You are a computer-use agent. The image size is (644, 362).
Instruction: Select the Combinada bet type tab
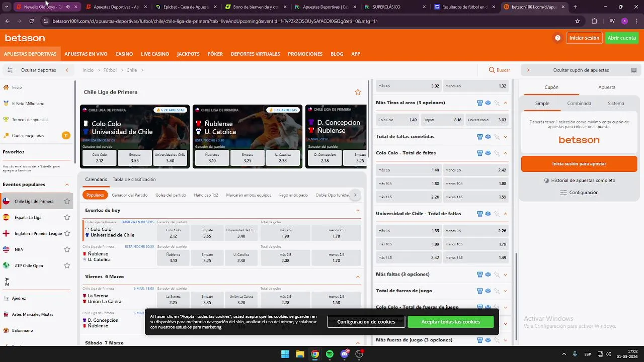click(x=579, y=103)
